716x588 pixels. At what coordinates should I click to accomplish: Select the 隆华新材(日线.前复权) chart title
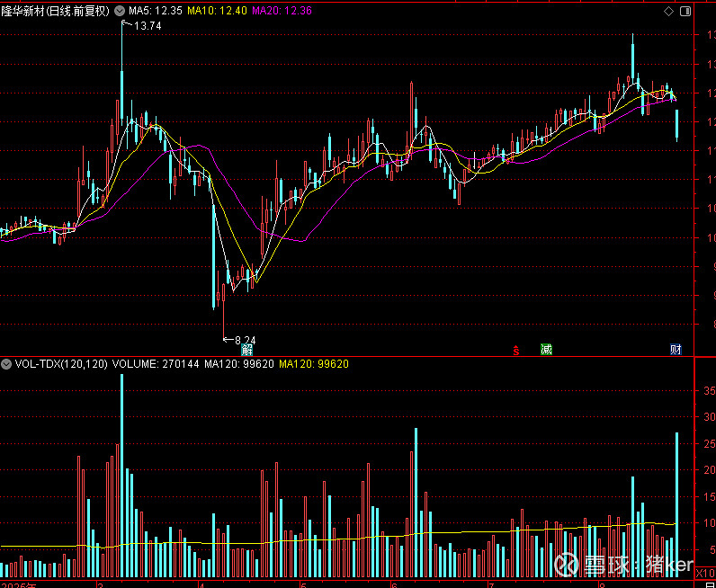click(x=55, y=11)
